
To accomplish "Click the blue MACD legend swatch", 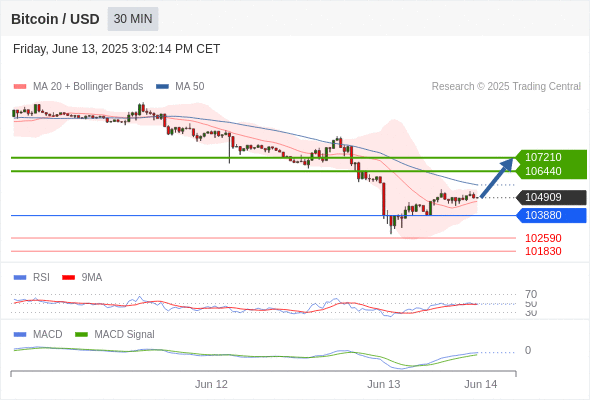I will [20, 335].
